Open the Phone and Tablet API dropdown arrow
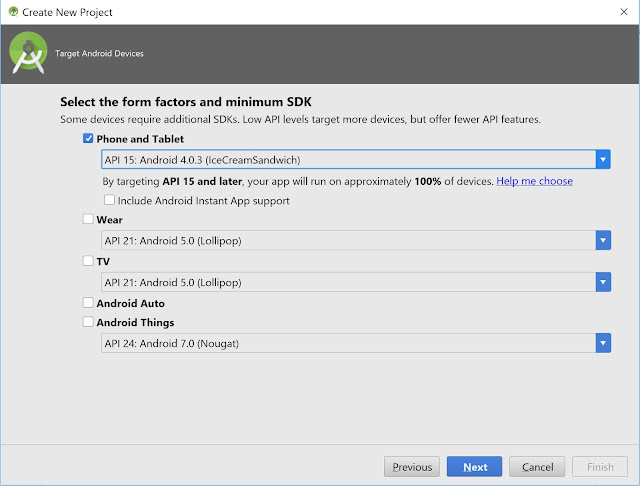Screen dimensions: 640x486 click(603, 159)
